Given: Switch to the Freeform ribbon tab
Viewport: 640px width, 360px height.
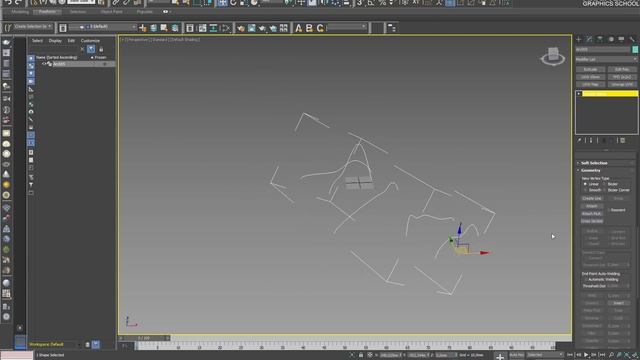Looking at the screenshot, I should click(x=47, y=12).
